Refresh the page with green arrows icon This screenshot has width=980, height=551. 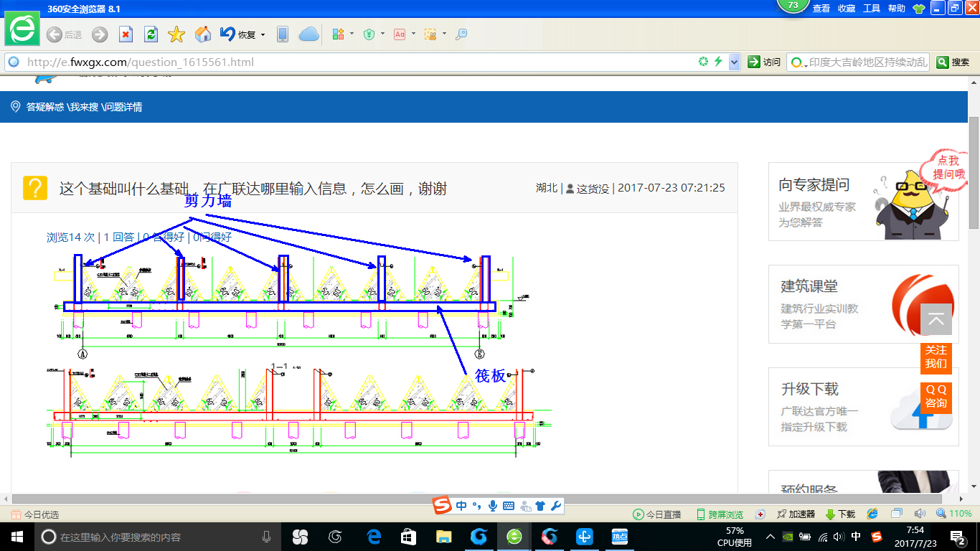tap(151, 34)
